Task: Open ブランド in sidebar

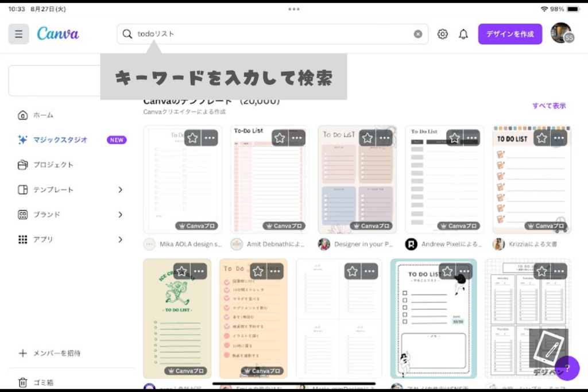Action: (x=39, y=214)
